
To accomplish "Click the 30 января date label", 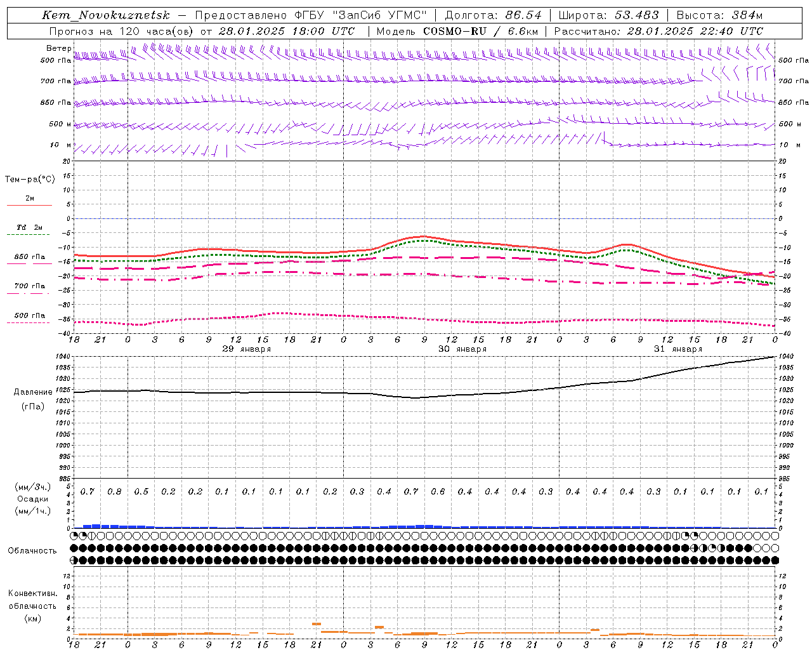I will pyautogui.click(x=462, y=349).
